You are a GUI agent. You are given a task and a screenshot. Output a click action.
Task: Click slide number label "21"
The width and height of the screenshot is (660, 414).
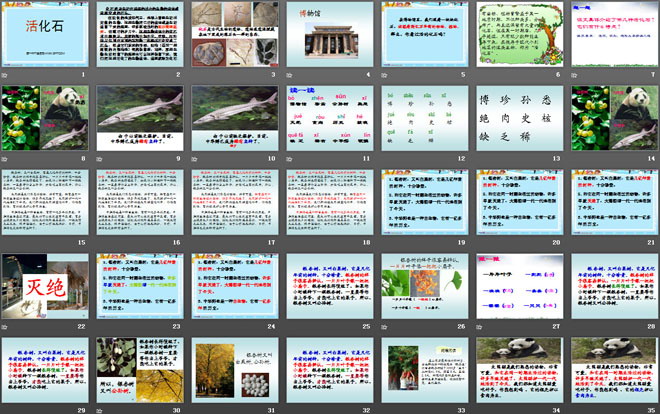pyautogui.click(x=651, y=242)
